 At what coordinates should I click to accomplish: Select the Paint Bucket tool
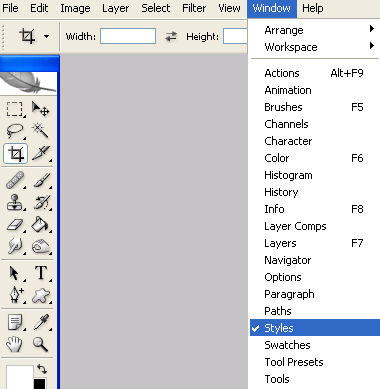tap(41, 225)
